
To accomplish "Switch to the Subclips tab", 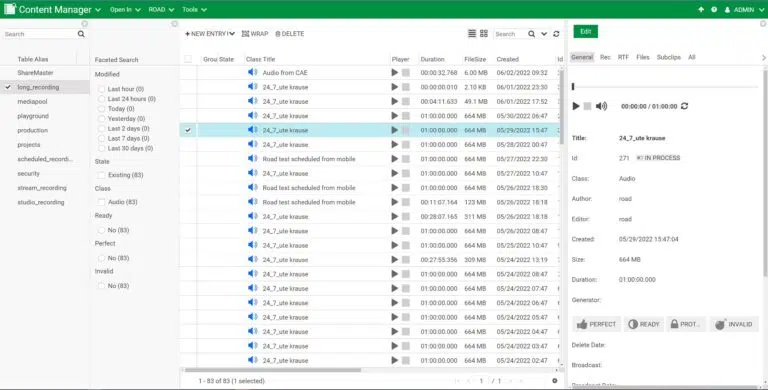I will 669,57.
